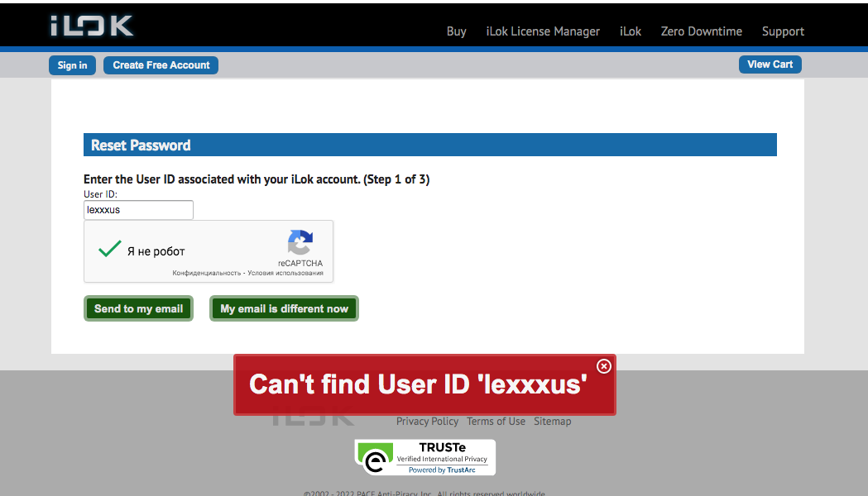The height and width of the screenshot is (496, 868).
Task: Click Send to my email button
Action: 138,308
